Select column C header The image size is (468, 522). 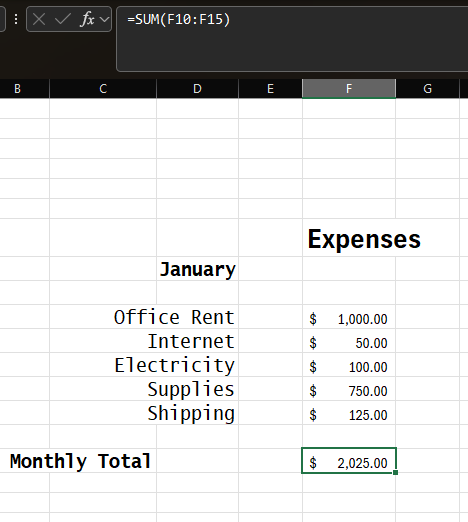[x=103, y=89]
